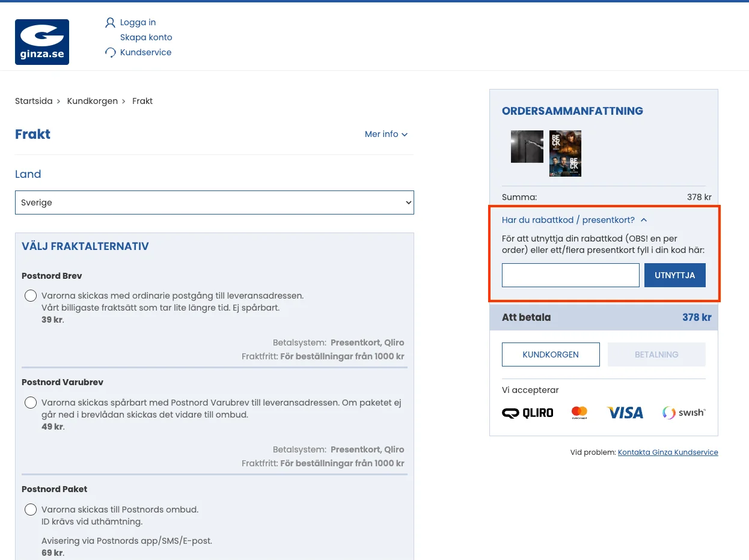This screenshot has height=560, width=749.
Task: Click the Postnord Varubrev heading
Action: (x=63, y=382)
